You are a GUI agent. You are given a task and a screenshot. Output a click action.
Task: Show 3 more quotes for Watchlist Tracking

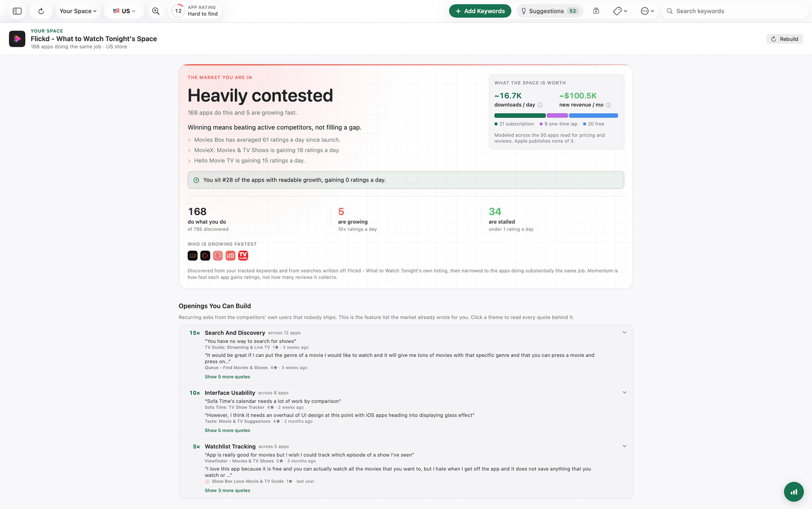click(227, 491)
